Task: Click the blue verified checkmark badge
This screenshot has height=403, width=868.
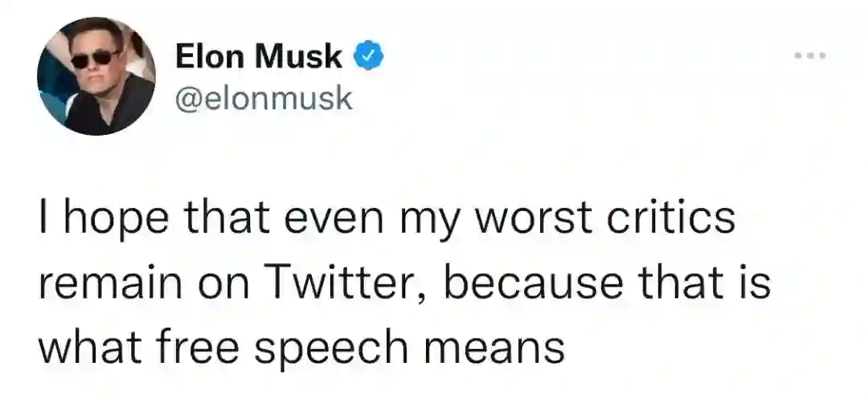Action: pyautogui.click(x=366, y=57)
